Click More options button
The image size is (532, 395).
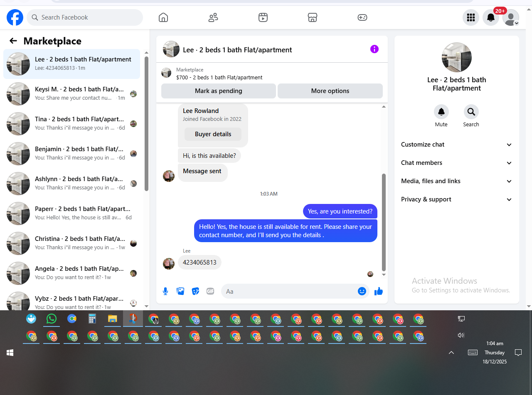330,91
